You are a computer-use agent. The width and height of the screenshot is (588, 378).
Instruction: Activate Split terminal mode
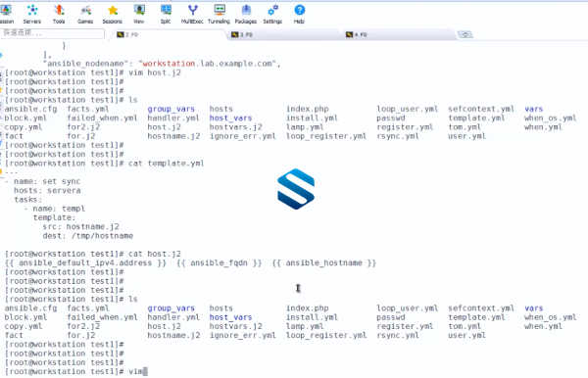[166, 14]
